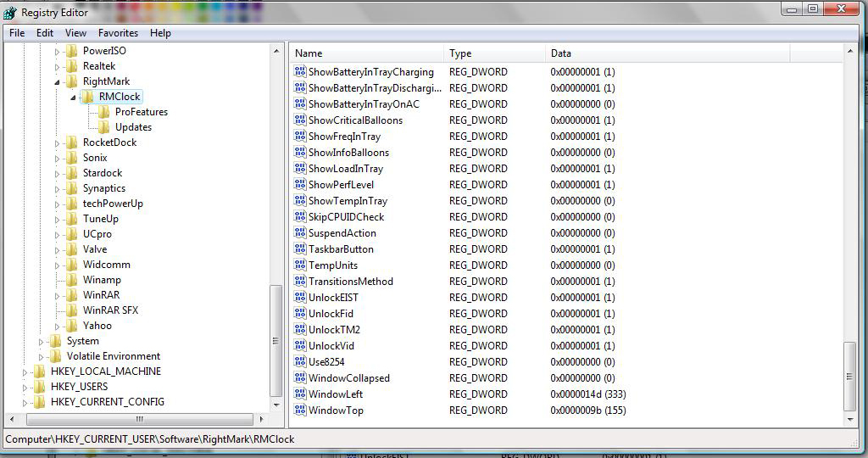Click the DWORD icon beside ShowLoadInTray
Viewport: 868px width, 458px height.
[x=300, y=168]
